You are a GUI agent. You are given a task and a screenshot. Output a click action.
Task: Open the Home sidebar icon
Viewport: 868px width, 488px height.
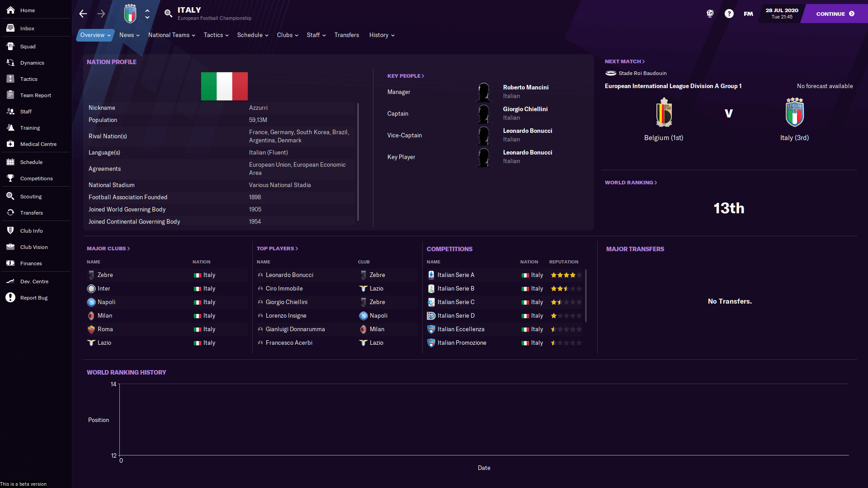pos(10,10)
